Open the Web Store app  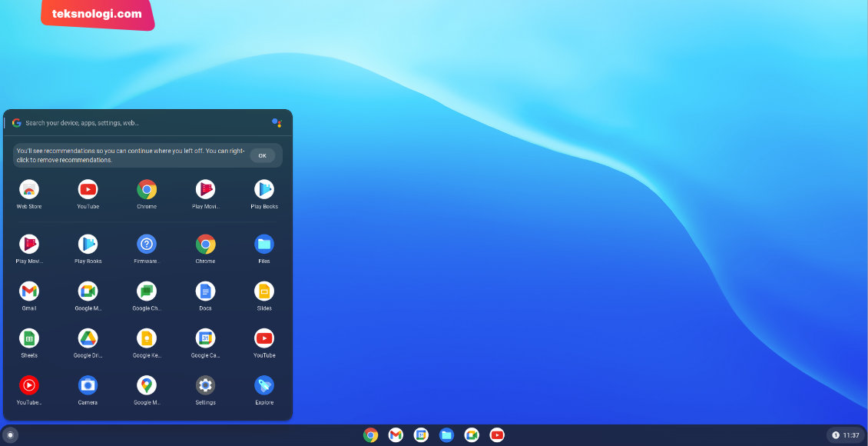pyautogui.click(x=29, y=189)
